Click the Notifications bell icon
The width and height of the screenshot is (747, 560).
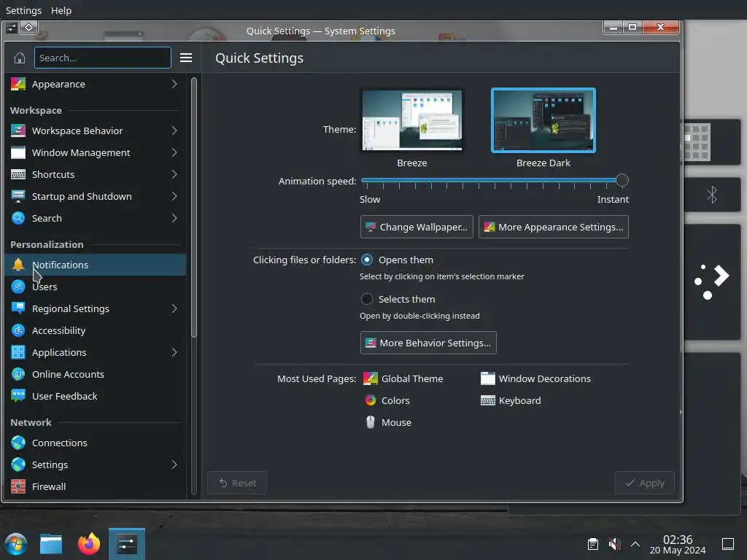click(x=18, y=265)
